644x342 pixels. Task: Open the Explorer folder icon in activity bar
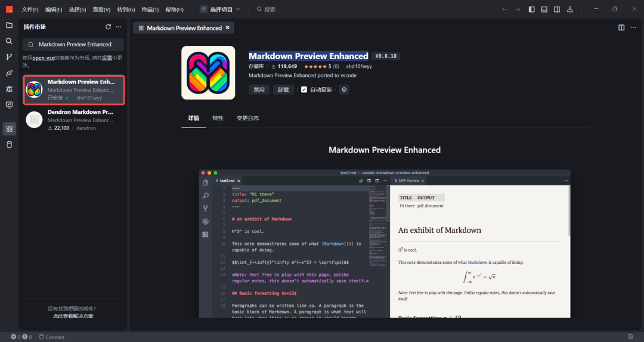point(9,26)
